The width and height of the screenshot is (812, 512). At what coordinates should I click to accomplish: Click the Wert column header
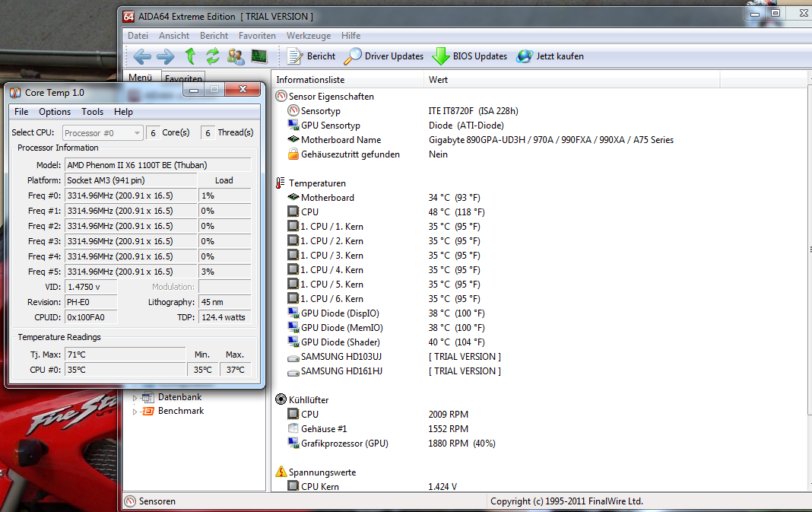pyautogui.click(x=572, y=80)
